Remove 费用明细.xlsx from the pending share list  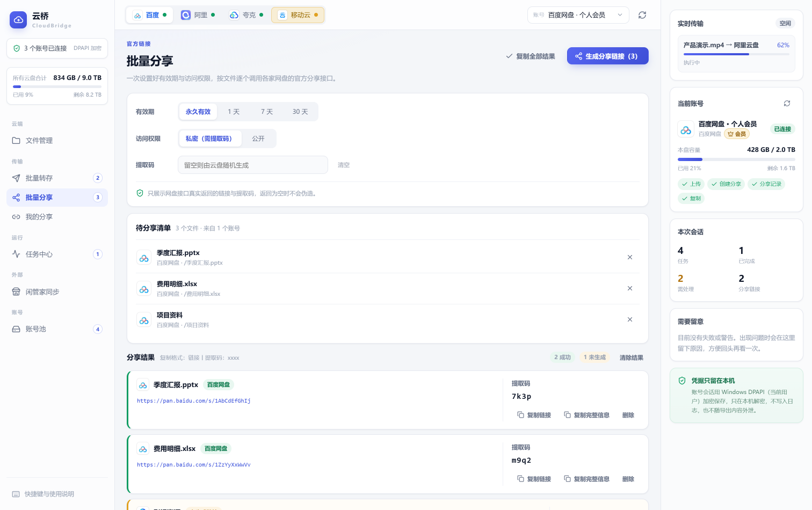click(x=630, y=288)
